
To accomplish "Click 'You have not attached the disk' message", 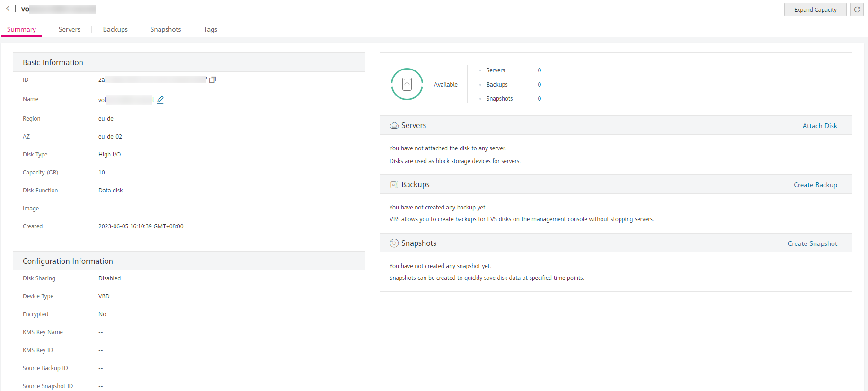I will [448, 148].
